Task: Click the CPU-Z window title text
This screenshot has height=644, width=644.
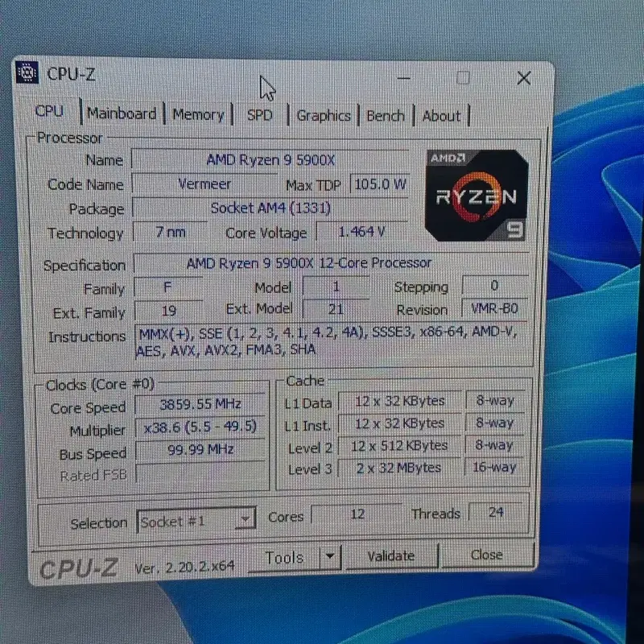Action: (71, 74)
